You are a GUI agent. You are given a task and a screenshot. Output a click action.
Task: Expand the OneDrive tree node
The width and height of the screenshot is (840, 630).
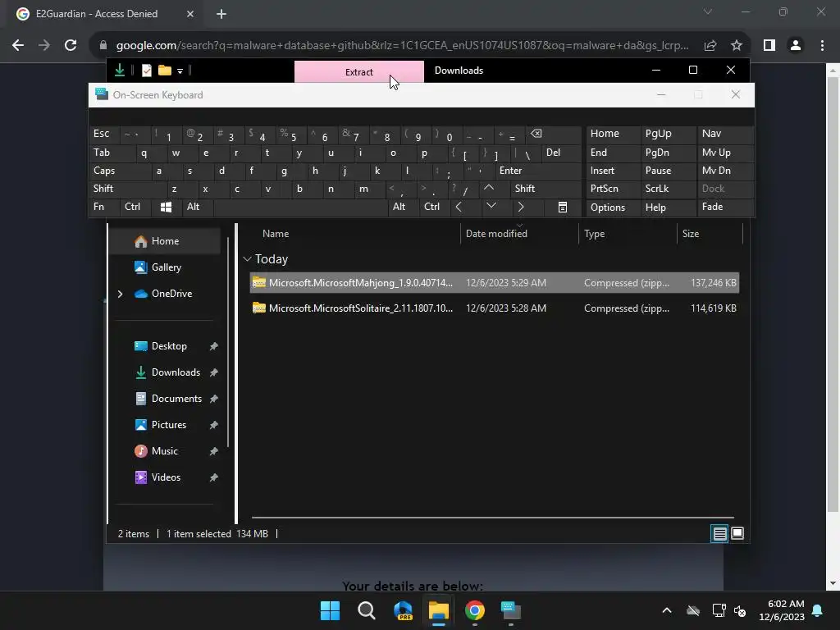click(x=120, y=294)
